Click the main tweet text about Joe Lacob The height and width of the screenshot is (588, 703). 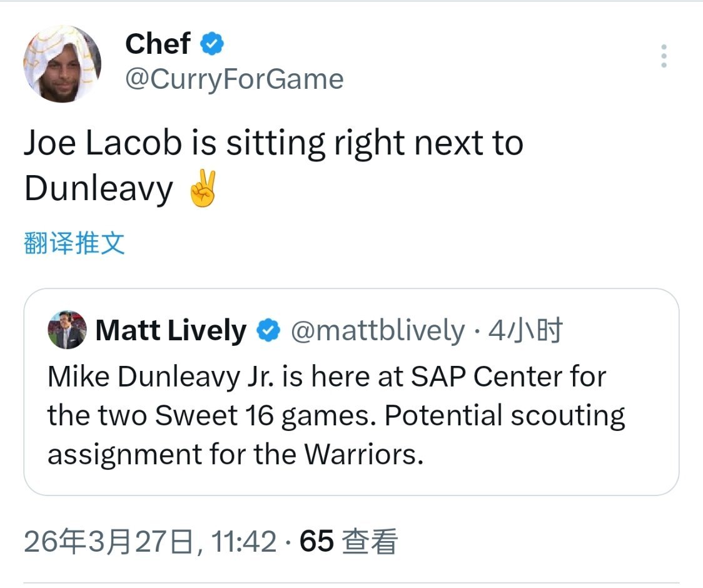273,144
